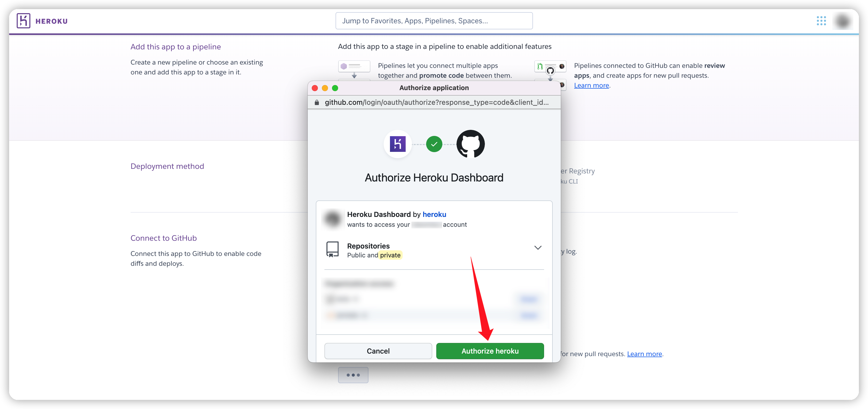Focus the Jump to Favorites search field

[434, 21]
